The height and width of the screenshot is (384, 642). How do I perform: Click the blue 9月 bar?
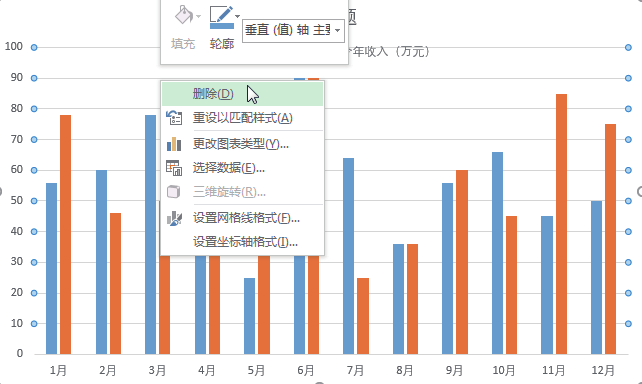[x=448, y=269]
